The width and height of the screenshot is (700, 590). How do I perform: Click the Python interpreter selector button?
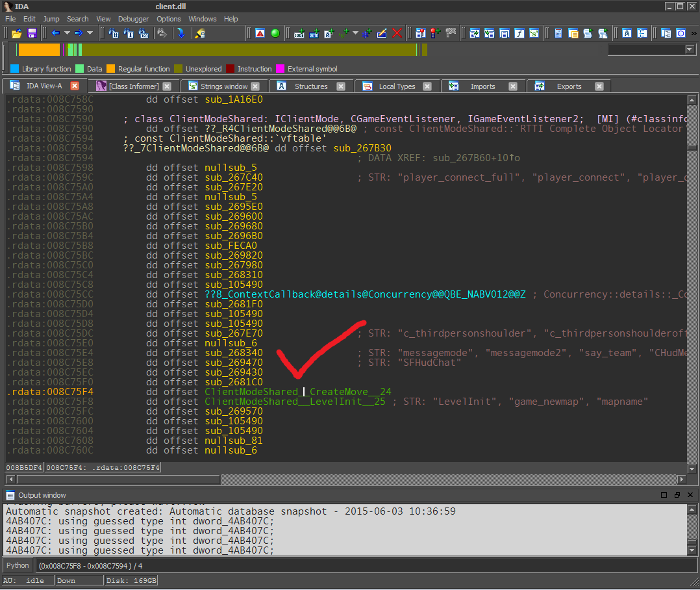[18, 565]
